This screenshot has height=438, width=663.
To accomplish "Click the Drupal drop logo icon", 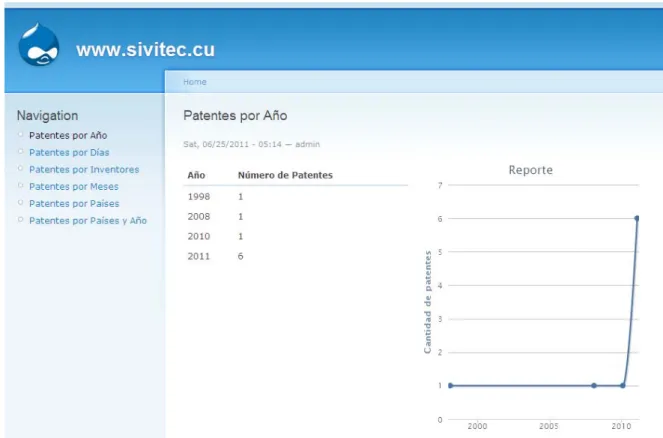I will point(38,45).
